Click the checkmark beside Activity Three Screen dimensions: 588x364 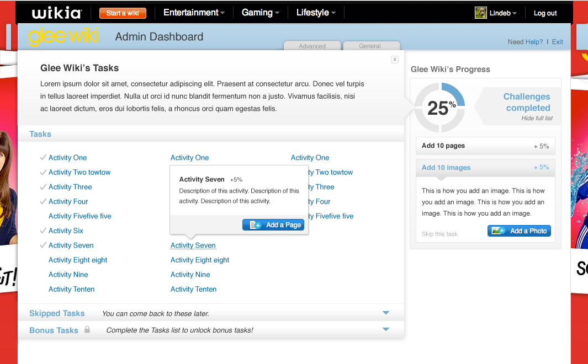43,186
